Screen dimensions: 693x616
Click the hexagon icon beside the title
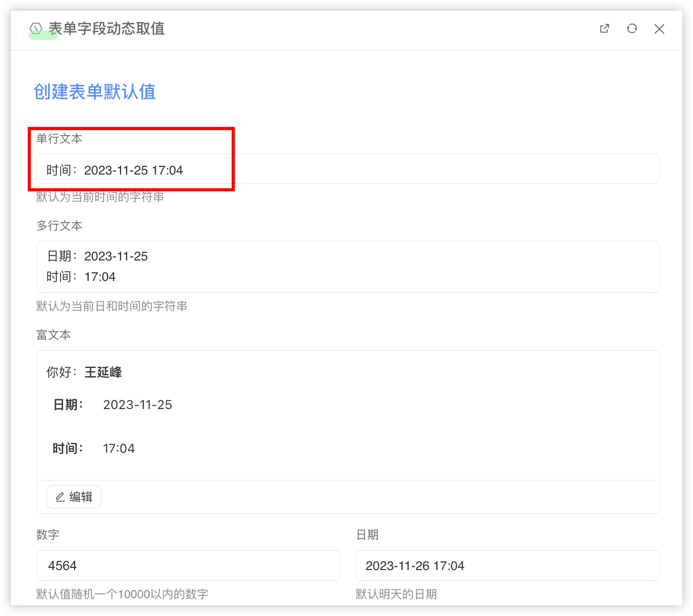(x=36, y=29)
